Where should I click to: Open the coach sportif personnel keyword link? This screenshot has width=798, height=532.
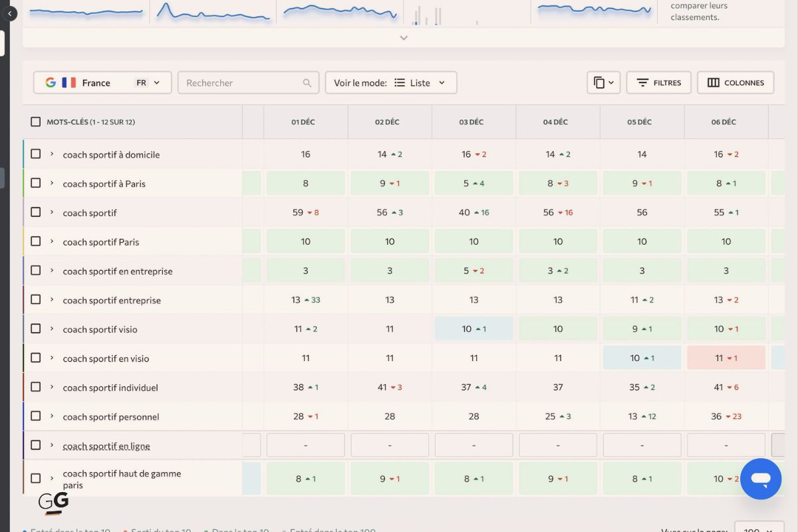point(111,417)
